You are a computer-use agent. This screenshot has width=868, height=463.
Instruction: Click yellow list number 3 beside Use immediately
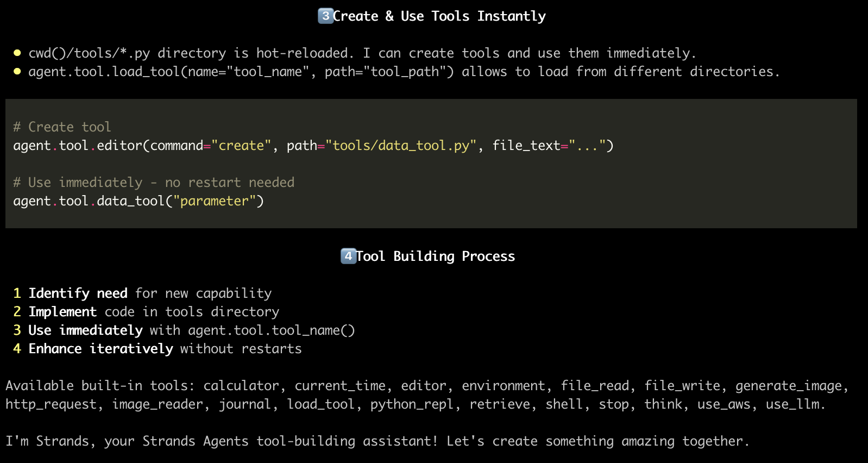[x=17, y=330]
